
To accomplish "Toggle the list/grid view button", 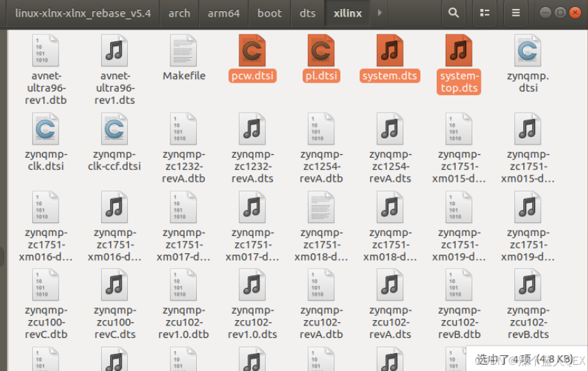I will click(x=485, y=13).
